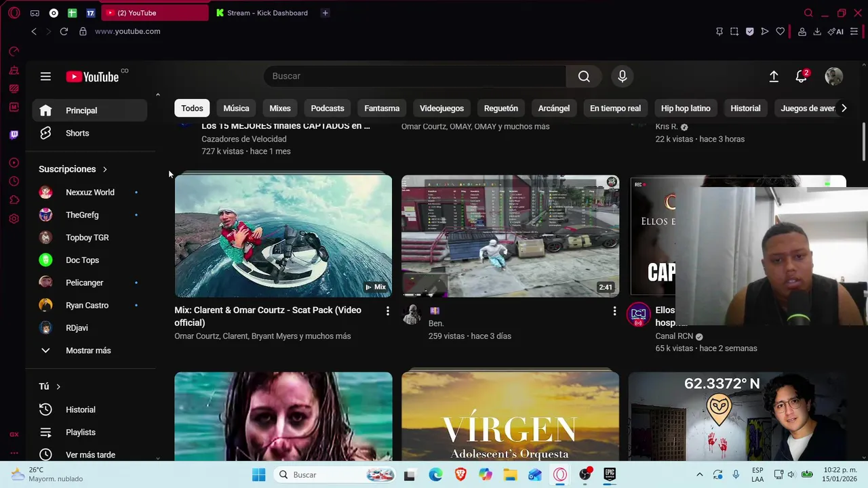The width and height of the screenshot is (868, 488).
Task: Open Brave browser from taskbar
Action: point(460,475)
